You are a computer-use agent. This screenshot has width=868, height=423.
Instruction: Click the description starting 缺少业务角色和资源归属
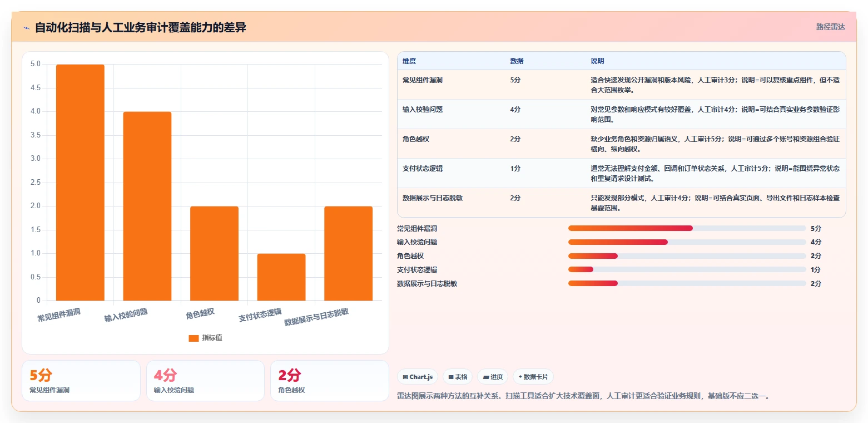click(x=715, y=144)
